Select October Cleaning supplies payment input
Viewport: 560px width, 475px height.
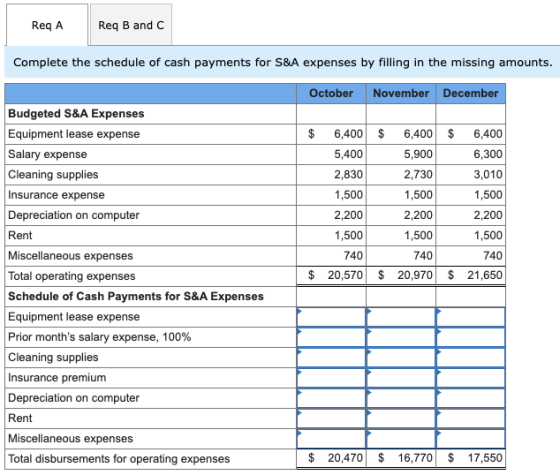[331, 358]
